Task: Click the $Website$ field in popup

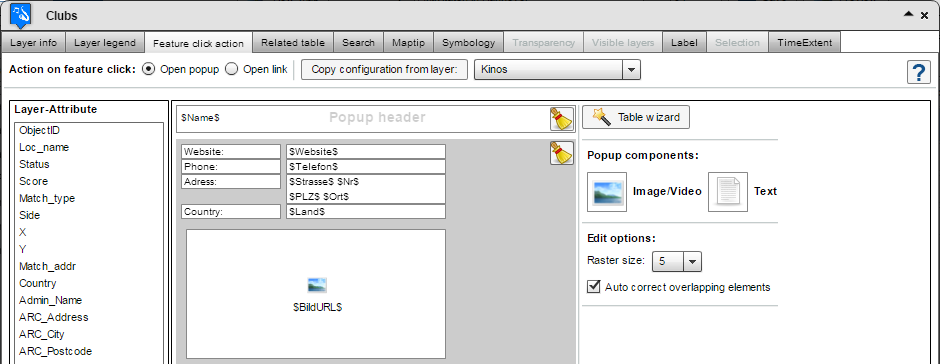Action: click(x=366, y=151)
